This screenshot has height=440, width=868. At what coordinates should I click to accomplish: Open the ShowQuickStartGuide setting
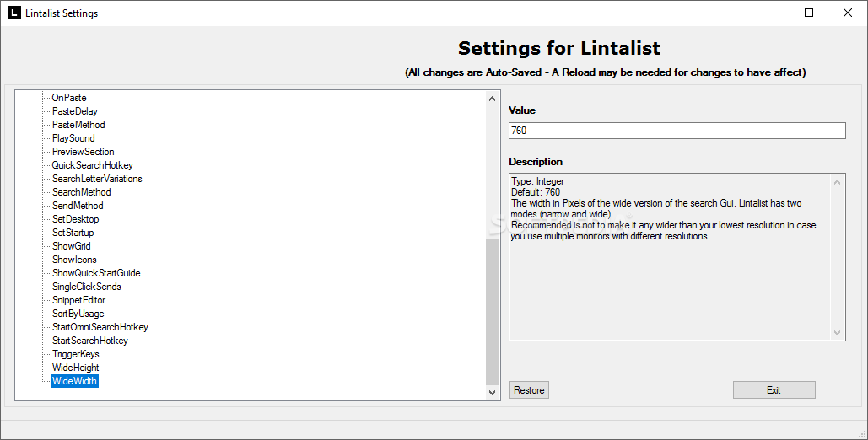point(96,273)
